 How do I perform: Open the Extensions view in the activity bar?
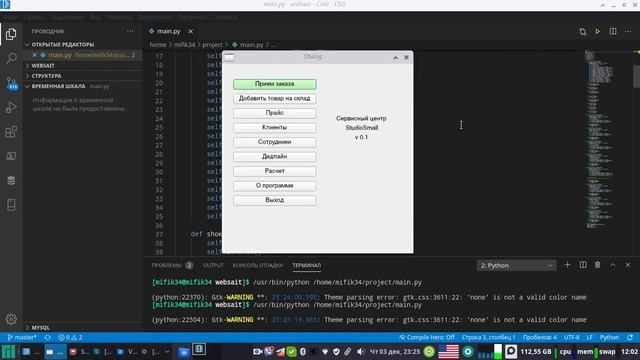click(x=11, y=132)
